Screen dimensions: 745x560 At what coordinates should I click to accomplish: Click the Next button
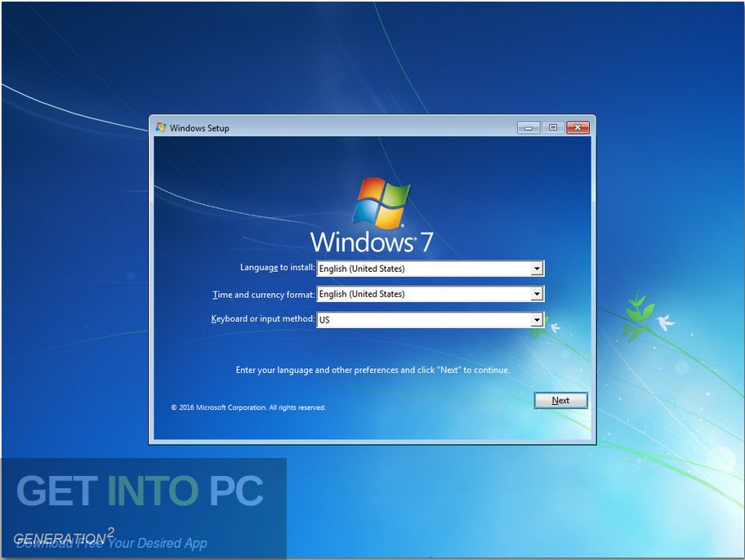click(x=560, y=400)
